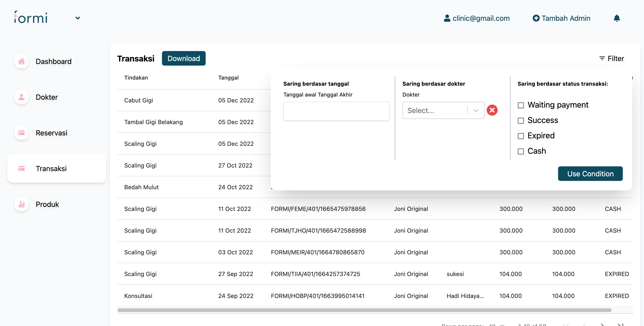
Task: Click the Produk bar chart icon
Action: (21, 204)
